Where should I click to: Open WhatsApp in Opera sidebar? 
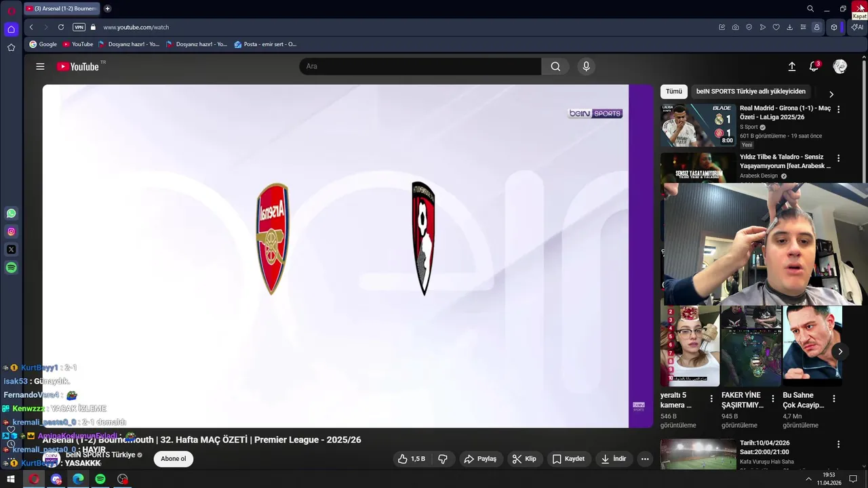11,213
